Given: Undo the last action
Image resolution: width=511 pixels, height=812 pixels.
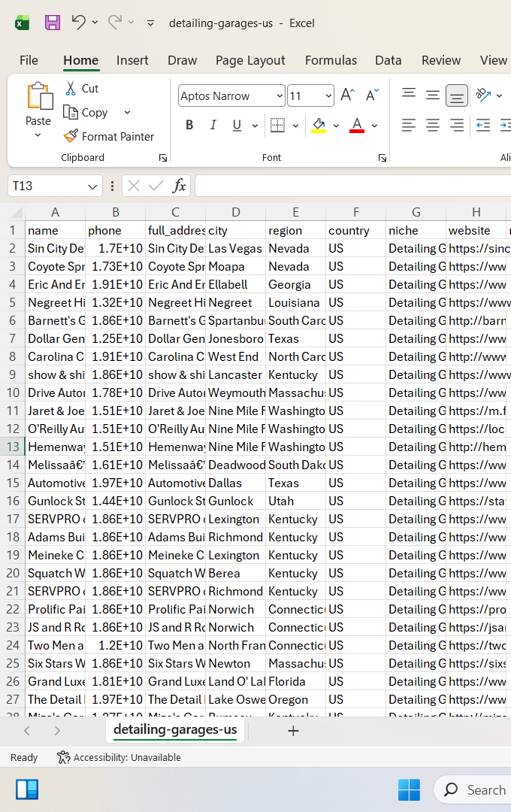Looking at the screenshot, I should (x=78, y=23).
